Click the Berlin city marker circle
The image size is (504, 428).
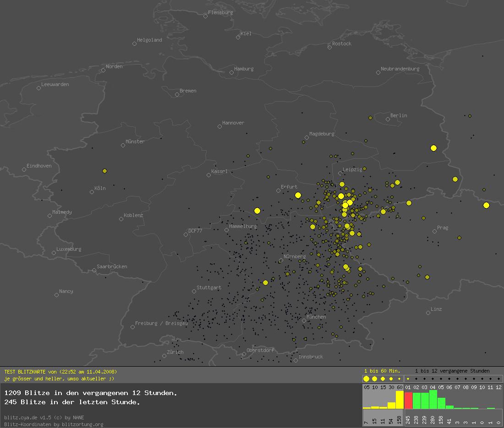click(x=388, y=119)
